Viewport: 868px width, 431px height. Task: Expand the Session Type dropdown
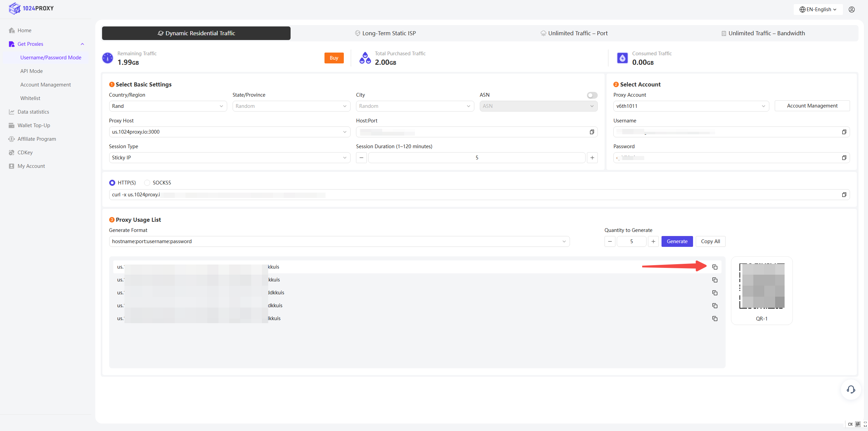point(229,158)
